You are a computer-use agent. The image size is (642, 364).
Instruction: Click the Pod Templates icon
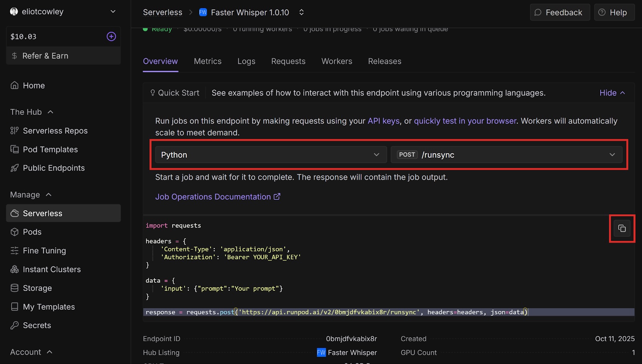(x=14, y=149)
